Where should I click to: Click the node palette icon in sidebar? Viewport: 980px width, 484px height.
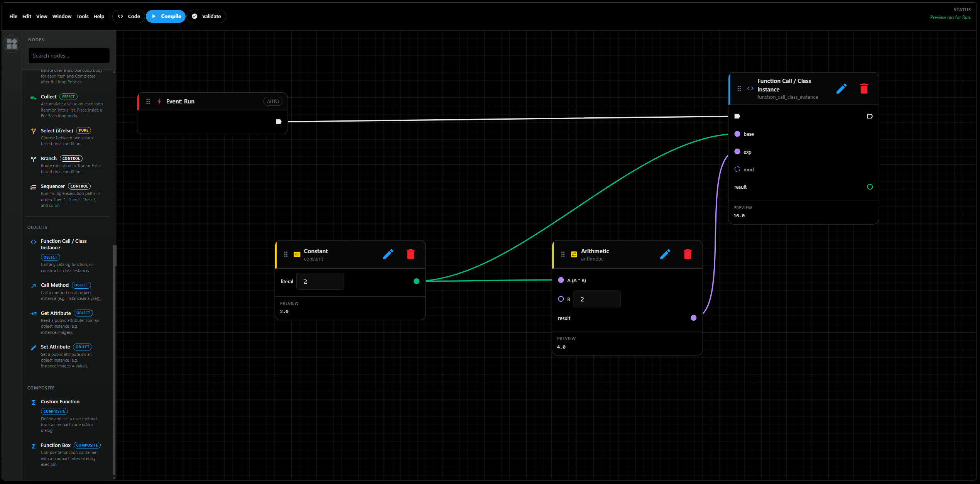pos(12,44)
